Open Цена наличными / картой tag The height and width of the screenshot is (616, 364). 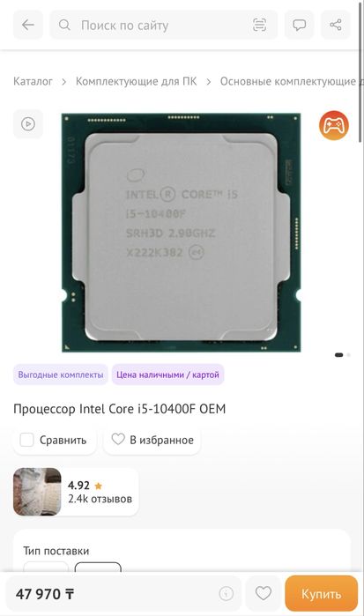coord(167,375)
